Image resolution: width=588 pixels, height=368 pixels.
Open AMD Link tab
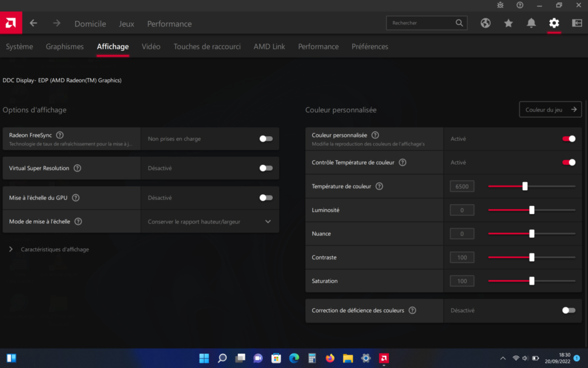(x=269, y=46)
